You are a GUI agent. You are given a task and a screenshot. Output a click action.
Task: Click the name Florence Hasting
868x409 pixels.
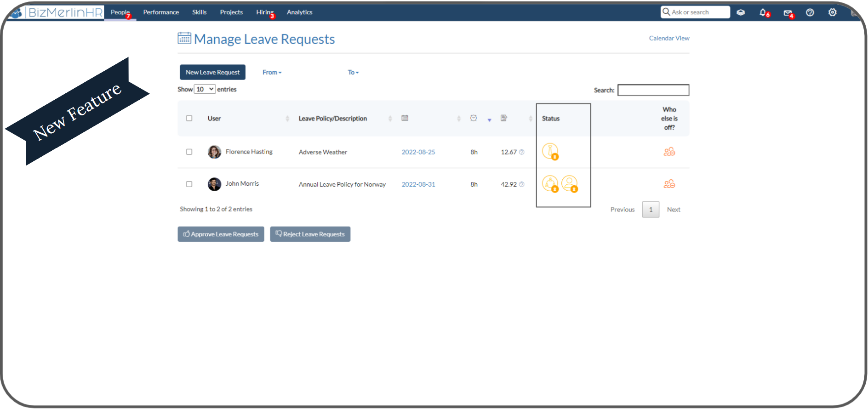pyautogui.click(x=249, y=152)
